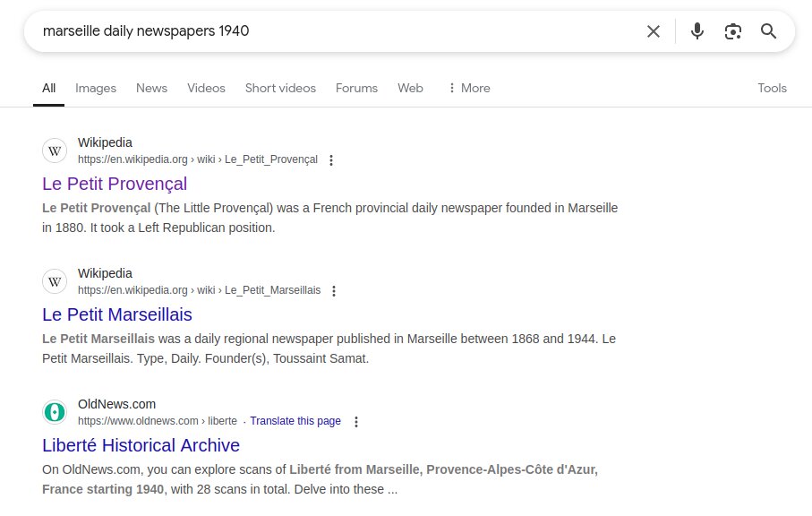
Task: Open three-dot options for Le Petit Marseillais result
Action: (x=333, y=290)
